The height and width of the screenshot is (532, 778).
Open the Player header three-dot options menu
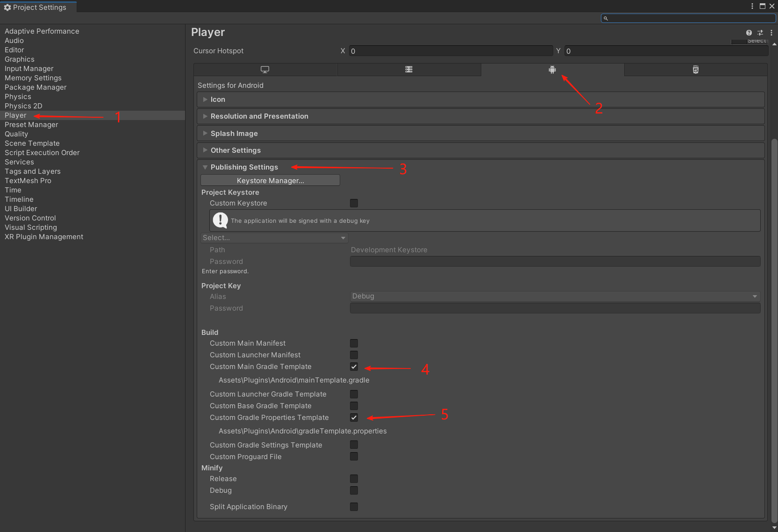[x=771, y=33]
